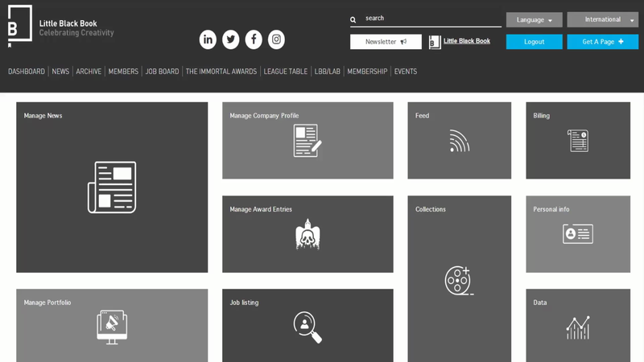Screen dimensions: 644x362
Task: Open the Events menu item
Action: pyautogui.click(x=406, y=72)
